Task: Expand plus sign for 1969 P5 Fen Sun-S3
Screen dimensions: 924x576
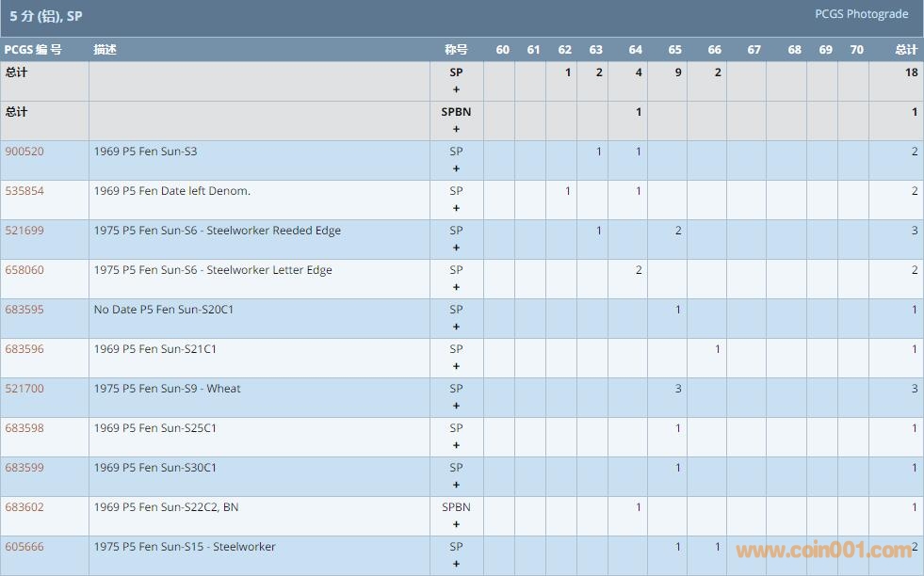Action: tap(456, 169)
